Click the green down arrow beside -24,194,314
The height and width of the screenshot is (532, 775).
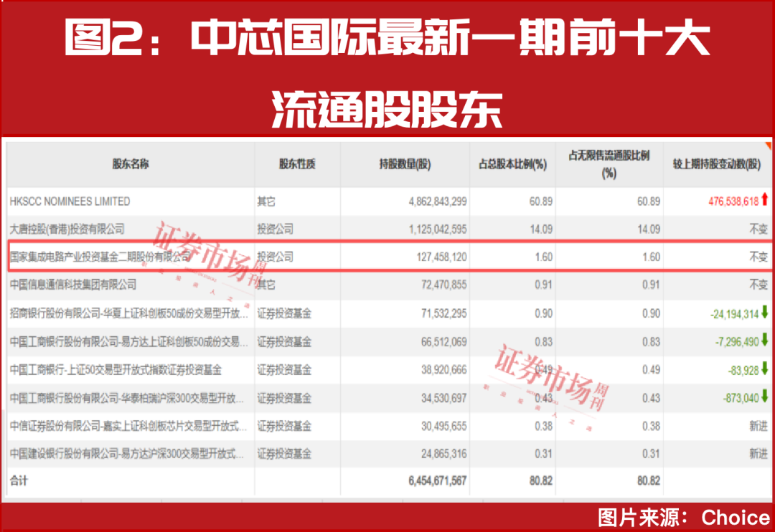tap(765, 312)
